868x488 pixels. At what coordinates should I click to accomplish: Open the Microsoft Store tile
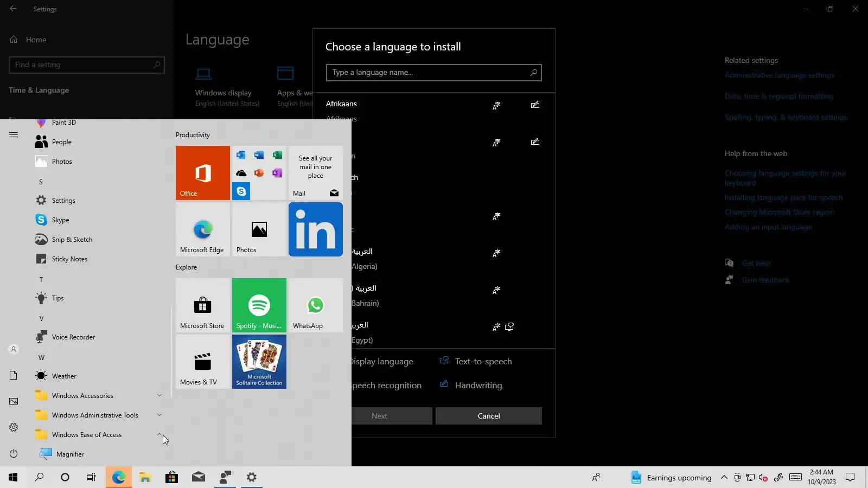point(203,305)
